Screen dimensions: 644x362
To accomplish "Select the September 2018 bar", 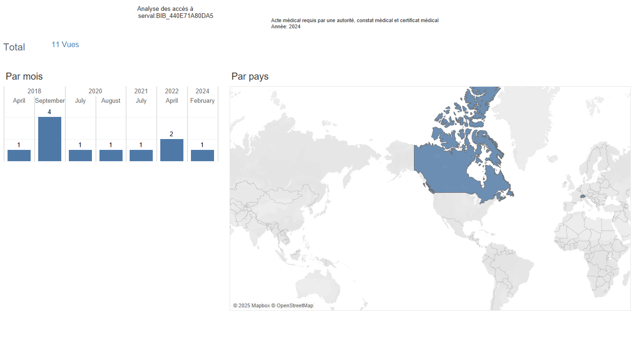I will click(50, 139).
